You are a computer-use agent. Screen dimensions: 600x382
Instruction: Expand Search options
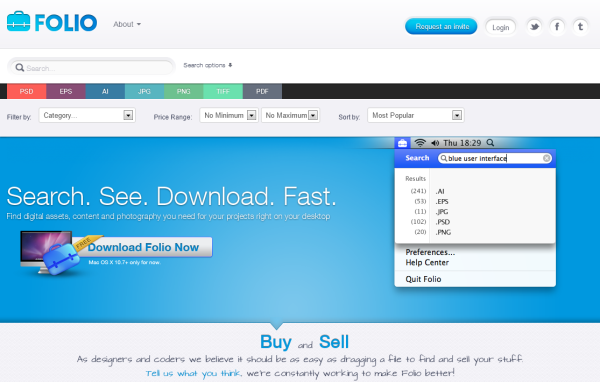(208, 65)
